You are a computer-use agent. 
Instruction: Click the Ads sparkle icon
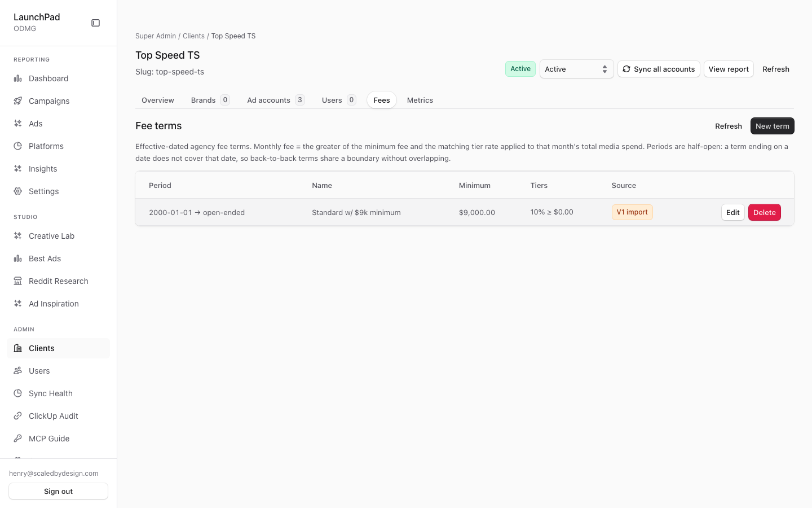[18, 124]
